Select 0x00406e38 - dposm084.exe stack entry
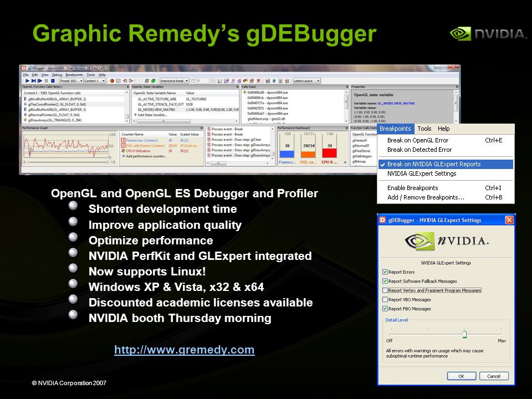Viewport: 532px width, 399px height. coord(267,93)
